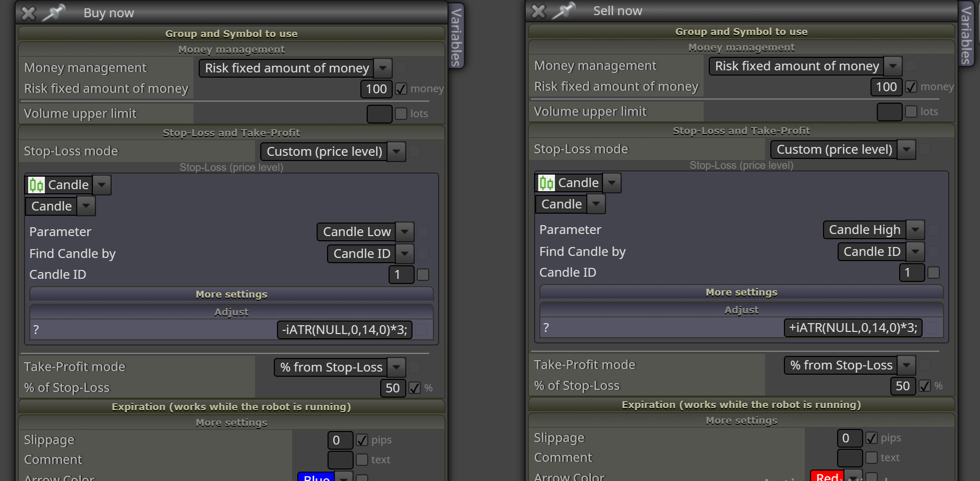Toggle Slippage pips checkbox in Sell now
The width and height of the screenshot is (980, 481).
pos(872,438)
